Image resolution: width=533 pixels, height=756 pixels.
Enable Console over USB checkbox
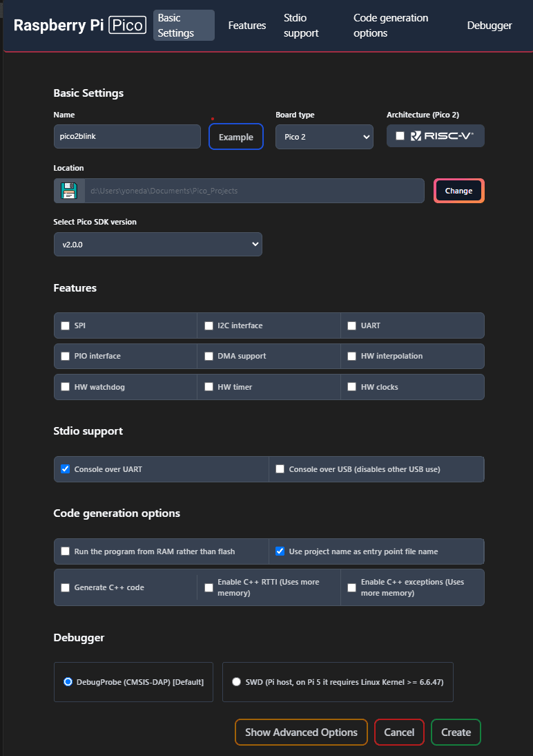(x=280, y=469)
